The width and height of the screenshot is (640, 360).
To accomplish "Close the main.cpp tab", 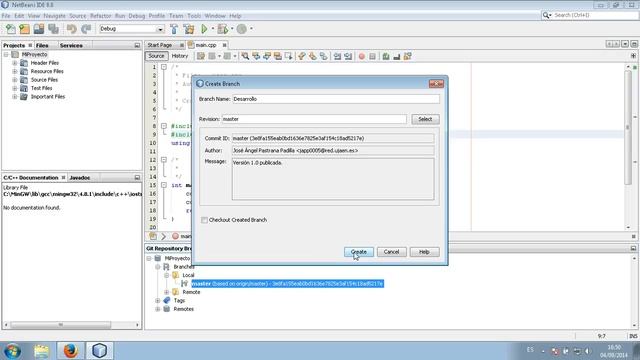I will [x=224, y=45].
